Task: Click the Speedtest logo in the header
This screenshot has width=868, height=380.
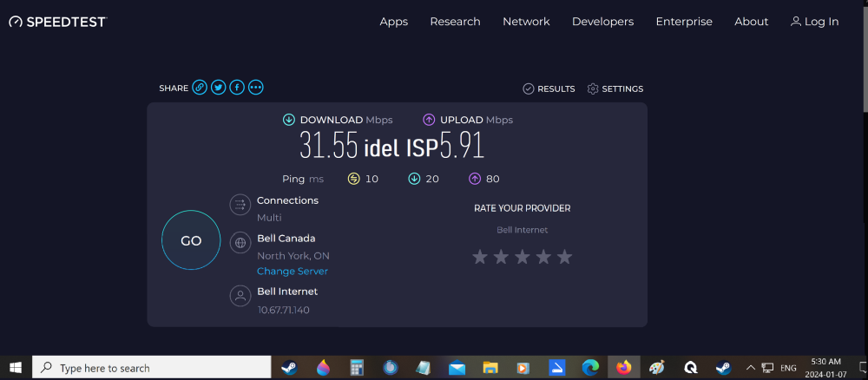Action: [x=57, y=22]
